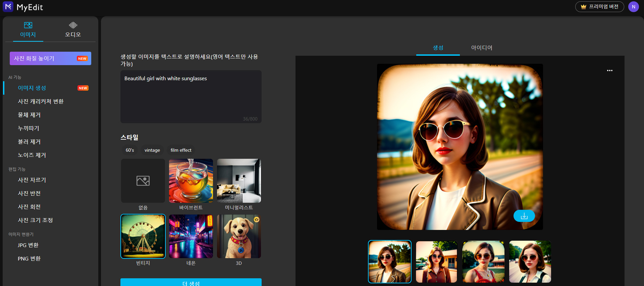Select the second generated image thumbnail

436,262
